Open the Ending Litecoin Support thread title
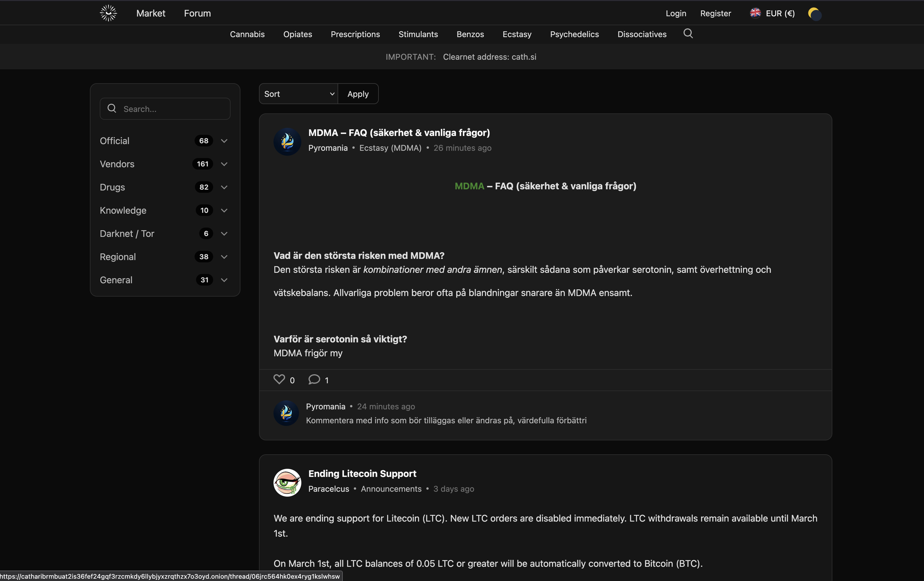Image resolution: width=924 pixels, height=581 pixels. 362,474
